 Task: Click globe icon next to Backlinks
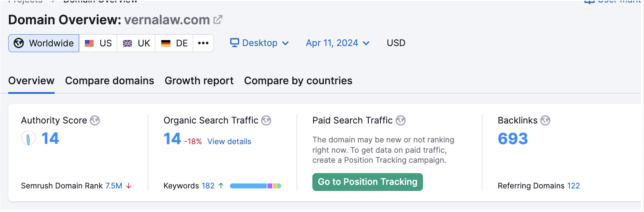[545, 121]
